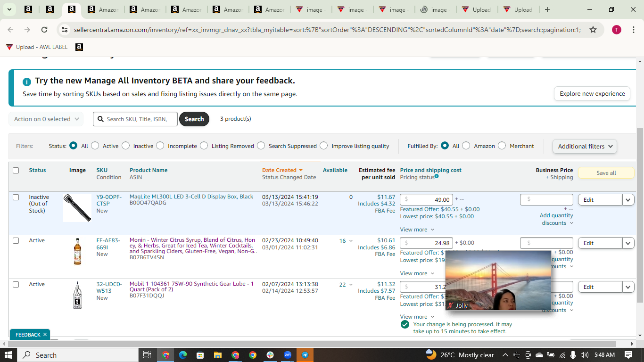
Task: Select the Monin Winter Citrus row checkbox
Action: (16, 240)
